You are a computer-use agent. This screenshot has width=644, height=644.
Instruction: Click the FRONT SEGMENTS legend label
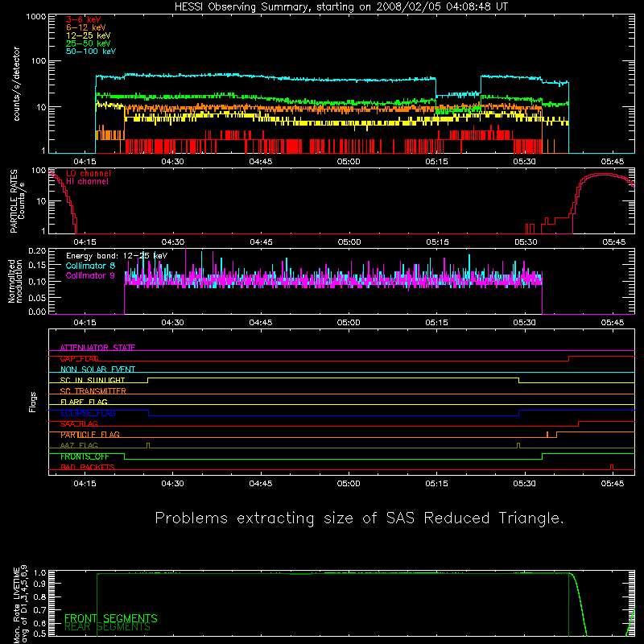point(111,618)
